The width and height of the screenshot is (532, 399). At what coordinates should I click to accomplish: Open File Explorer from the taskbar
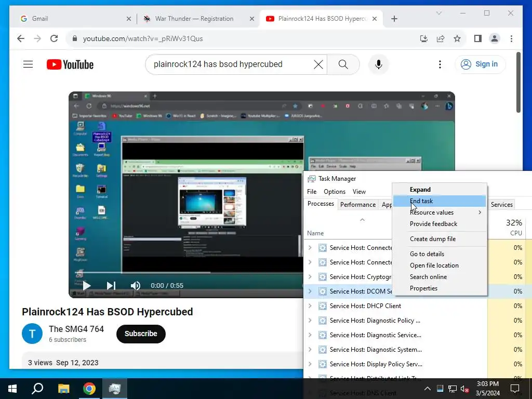pyautogui.click(x=63, y=389)
